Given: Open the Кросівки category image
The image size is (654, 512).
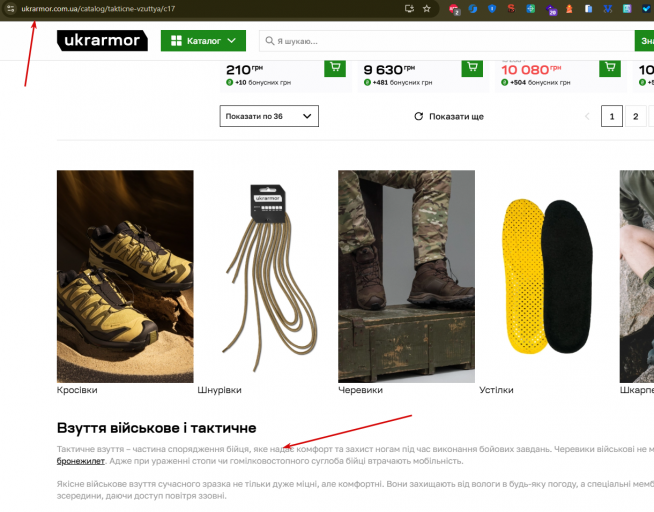Looking at the screenshot, I should click(125, 276).
